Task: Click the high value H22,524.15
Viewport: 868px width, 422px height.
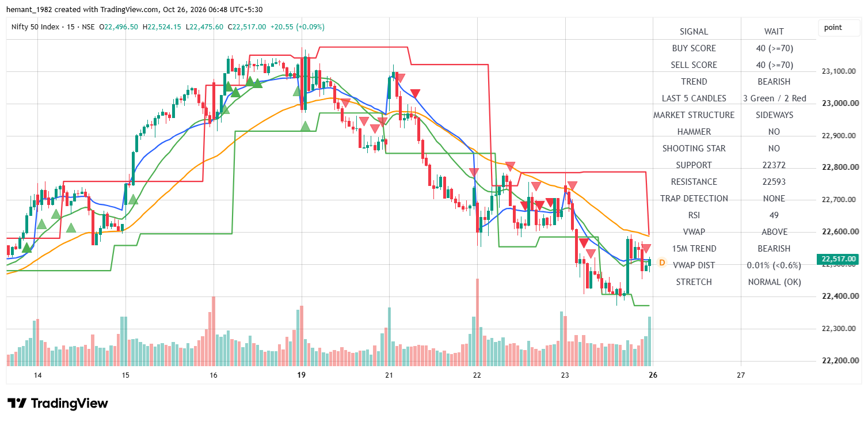Action: point(162,26)
